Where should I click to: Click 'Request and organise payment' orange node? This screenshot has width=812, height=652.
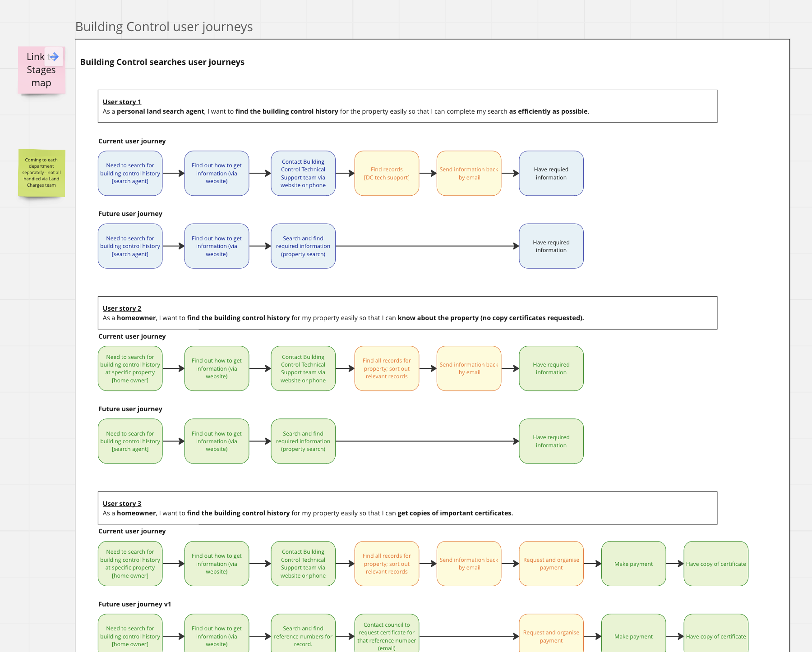pyautogui.click(x=551, y=564)
